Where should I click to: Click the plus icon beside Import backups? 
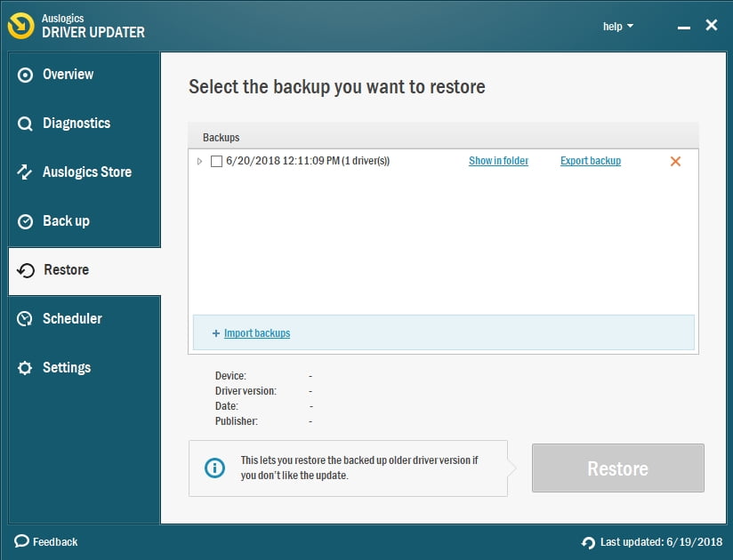tap(216, 333)
